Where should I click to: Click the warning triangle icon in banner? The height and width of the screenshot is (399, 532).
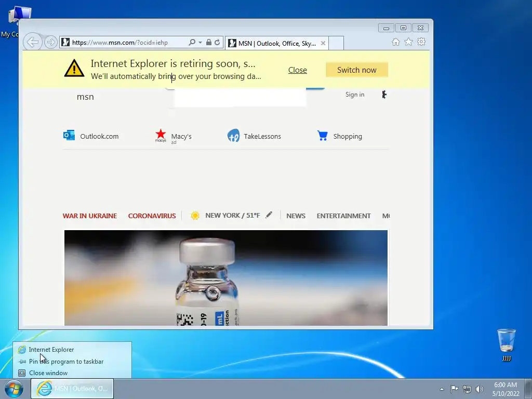pos(74,68)
